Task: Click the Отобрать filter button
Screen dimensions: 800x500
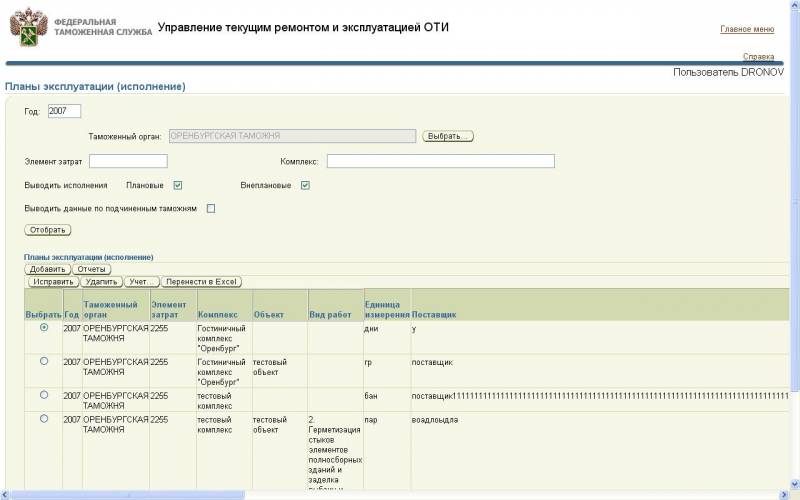Action: [x=47, y=230]
